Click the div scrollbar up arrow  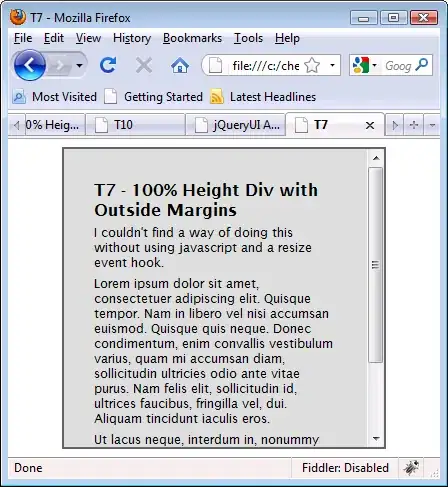tap(376, 158)
